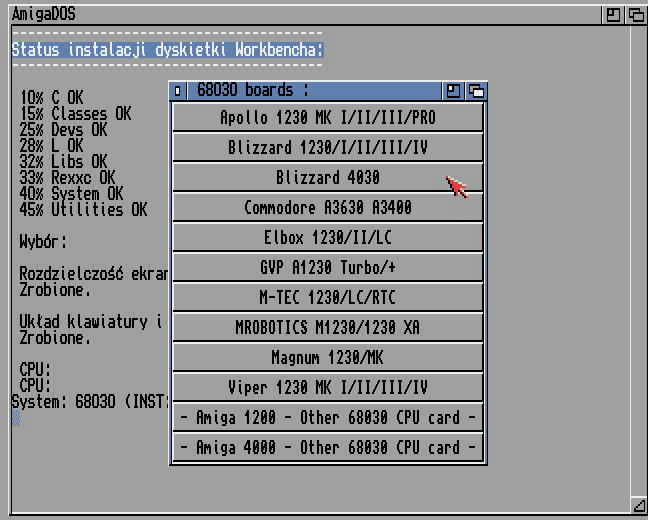
Task: Click the console text cursor block
Action: [x=16, y=417]
